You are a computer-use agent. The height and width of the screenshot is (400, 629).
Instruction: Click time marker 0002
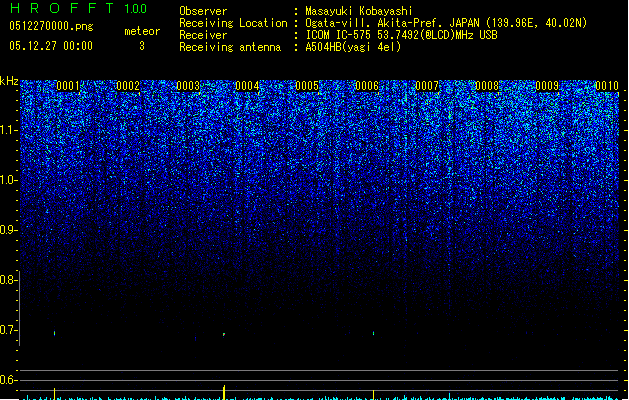[x=128, y=86]
